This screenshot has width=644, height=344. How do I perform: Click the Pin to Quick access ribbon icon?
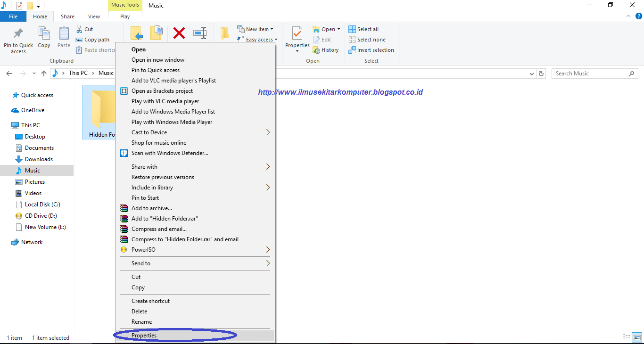pyautogui.click(x=18, y=34)
